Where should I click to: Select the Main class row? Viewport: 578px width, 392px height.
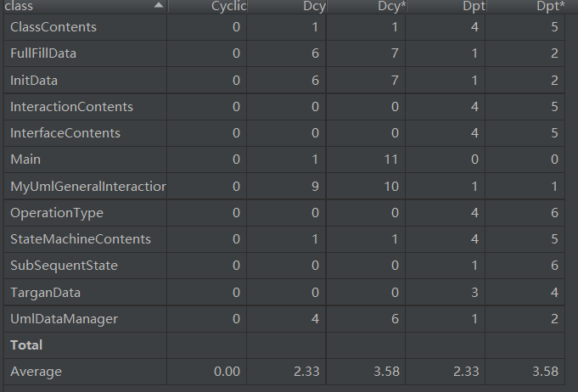tap(25, 160)
